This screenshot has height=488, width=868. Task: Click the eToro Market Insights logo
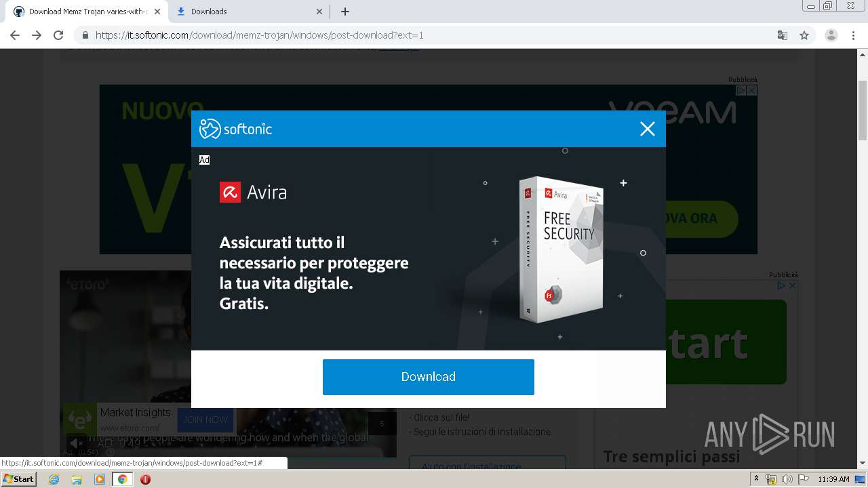point(80,420)
